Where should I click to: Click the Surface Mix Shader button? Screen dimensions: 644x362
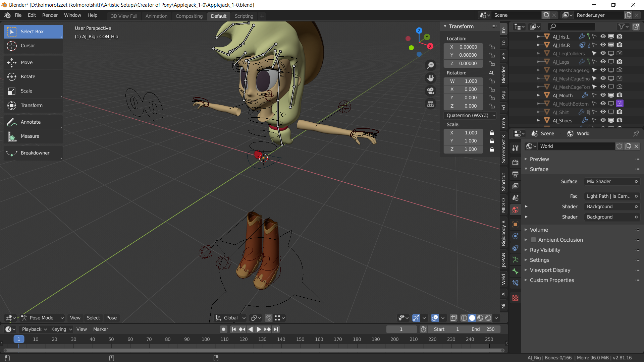[x=612, y=181]
